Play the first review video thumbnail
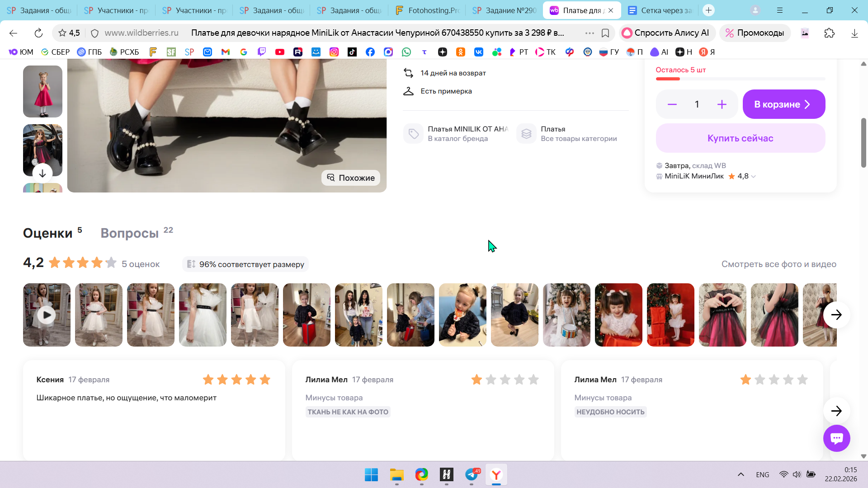Screen dimensions: 868x488 coord(47,314)
